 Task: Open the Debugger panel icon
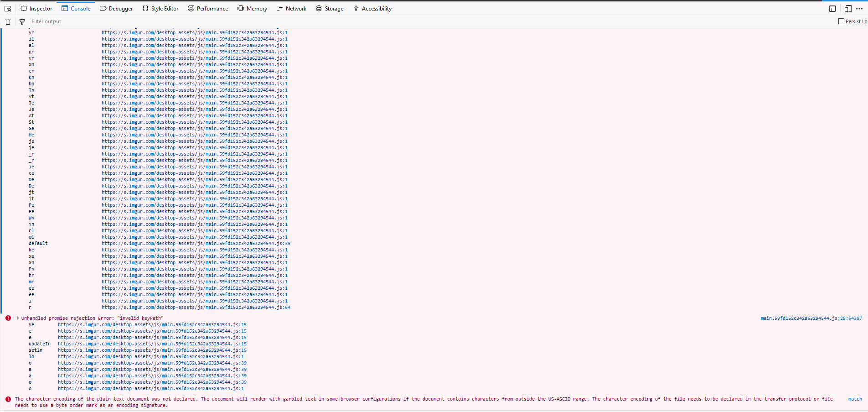coord(117,8)
